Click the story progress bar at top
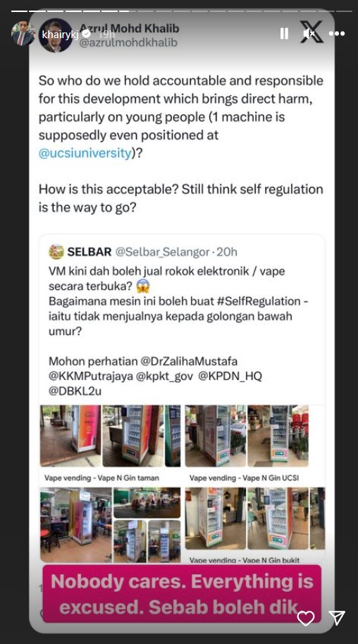This screenshot has height=644, width=358. click(179, 11)
